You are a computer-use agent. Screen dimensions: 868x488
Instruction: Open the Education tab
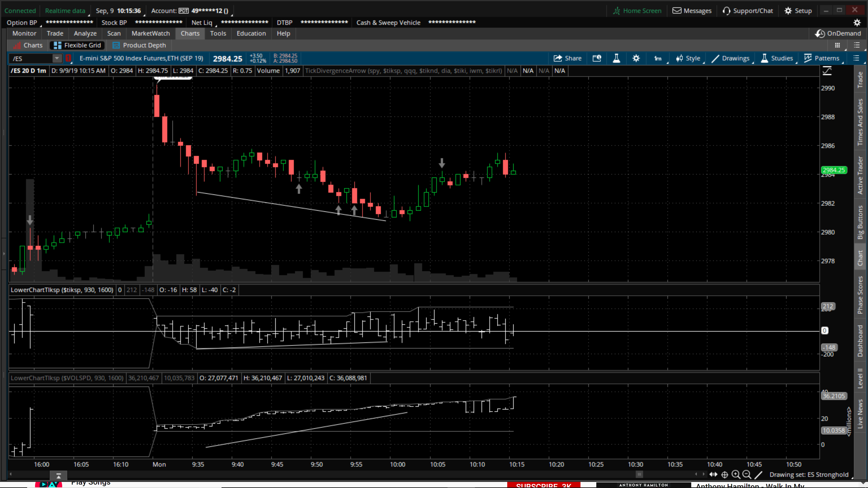point(251,33)
